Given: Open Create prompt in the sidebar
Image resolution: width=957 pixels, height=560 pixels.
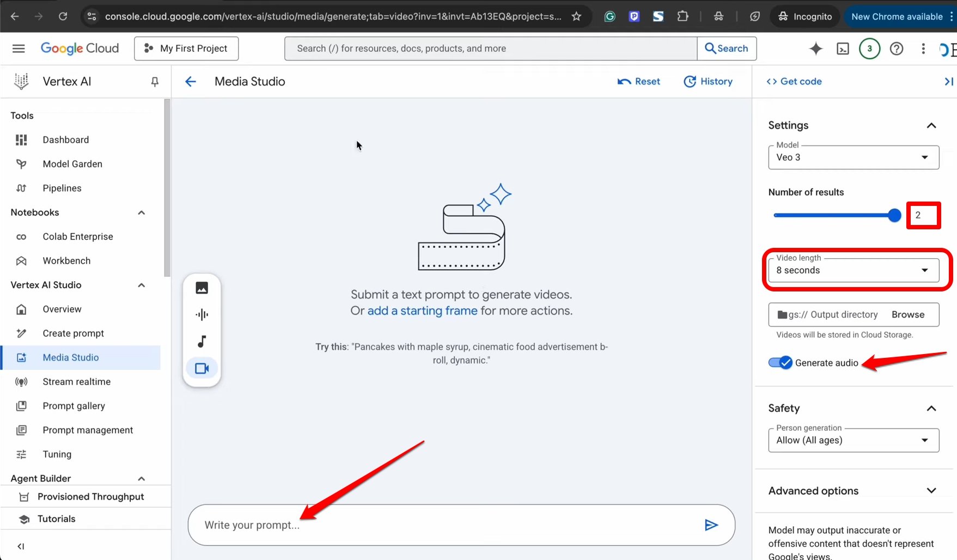Looking at the screenshot, I should coord(81,333).
